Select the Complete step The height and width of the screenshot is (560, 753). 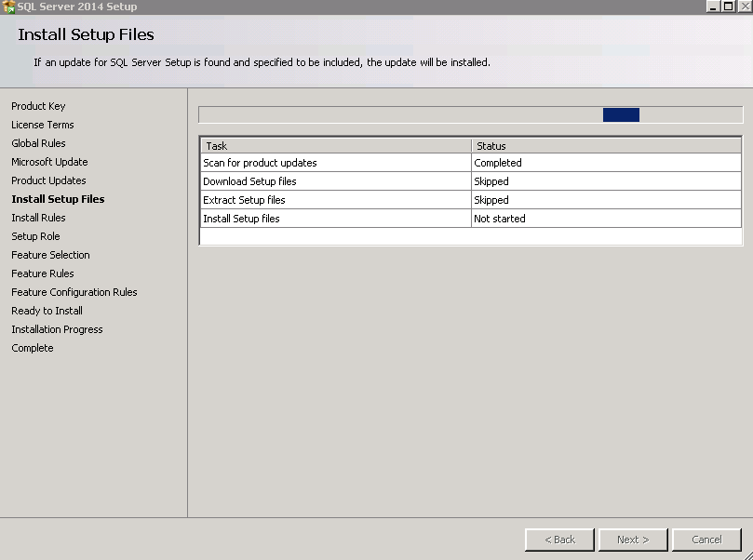[33, 349]
